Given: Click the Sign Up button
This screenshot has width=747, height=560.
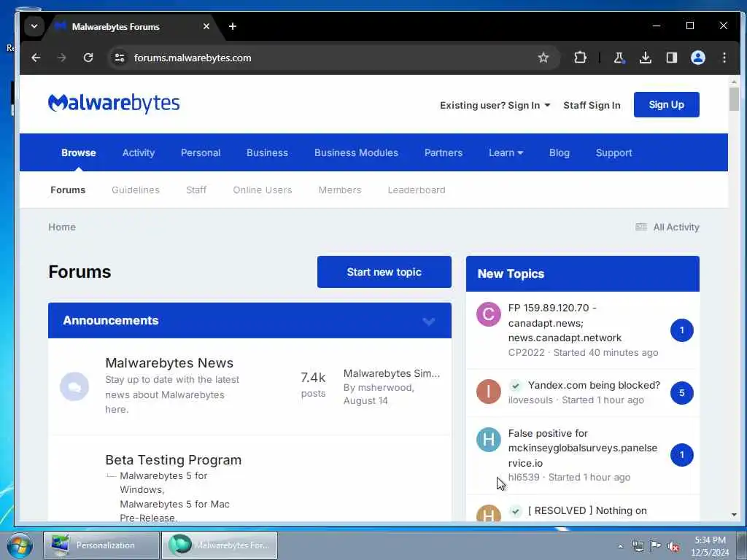Looking at the screenshot, I should click(667, 104).
